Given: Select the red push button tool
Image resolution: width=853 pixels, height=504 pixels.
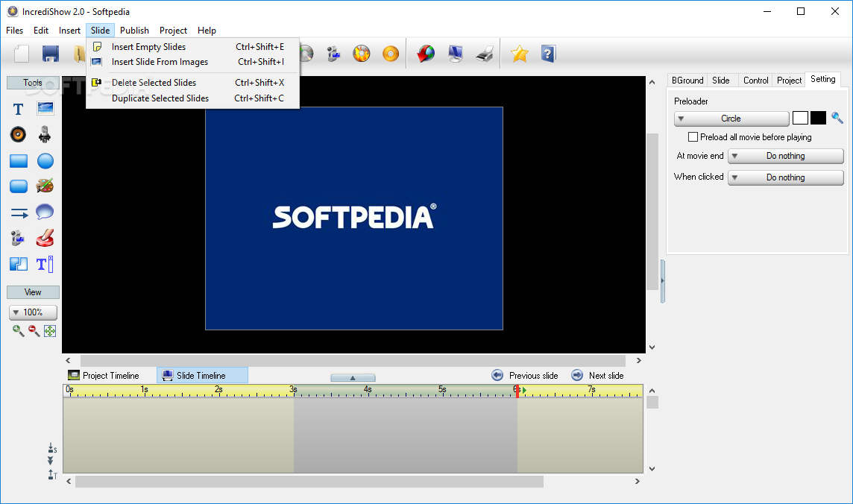Looking at the screenshot, I should (45, 238).
